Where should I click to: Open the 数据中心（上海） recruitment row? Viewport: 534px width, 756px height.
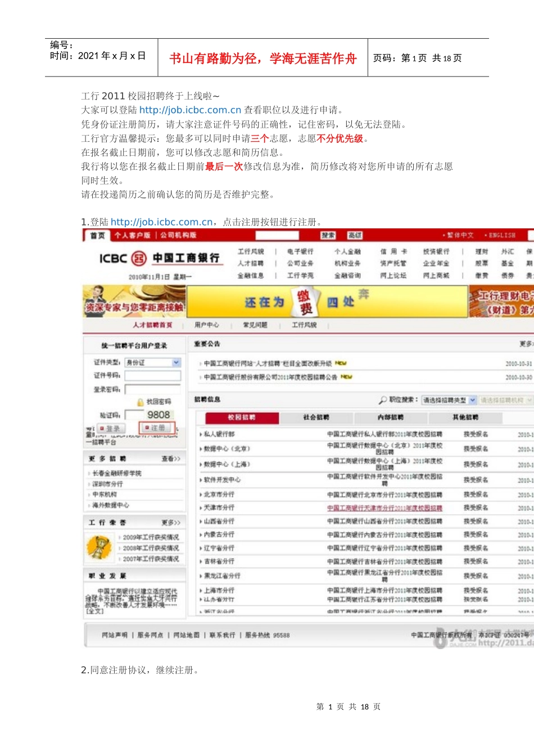227,465
